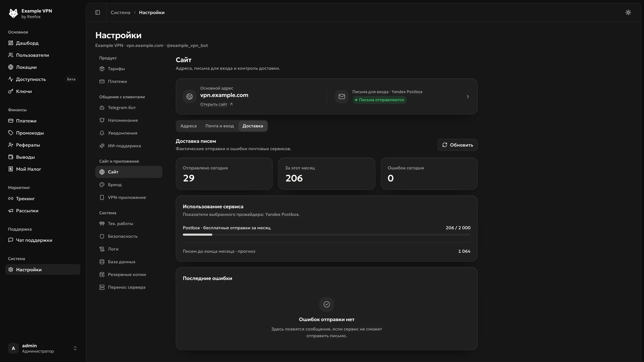The width and height of the screenshot is (644, 362).
Task: Click the Отправлено сегодня card showing 29
Action: [224, 174]
